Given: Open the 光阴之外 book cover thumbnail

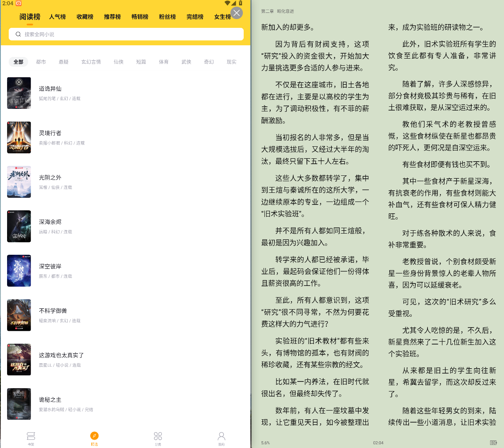Looking at the screenshot, I should click(19, 182).
